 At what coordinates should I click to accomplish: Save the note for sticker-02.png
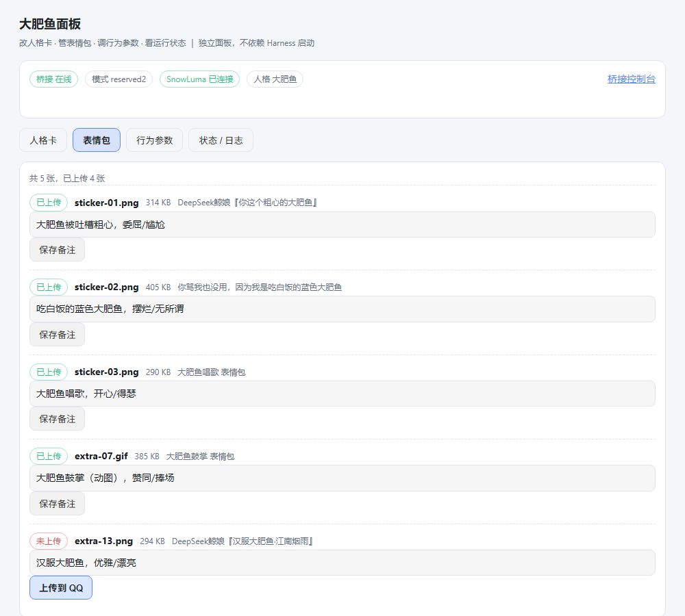pos(58,335)
